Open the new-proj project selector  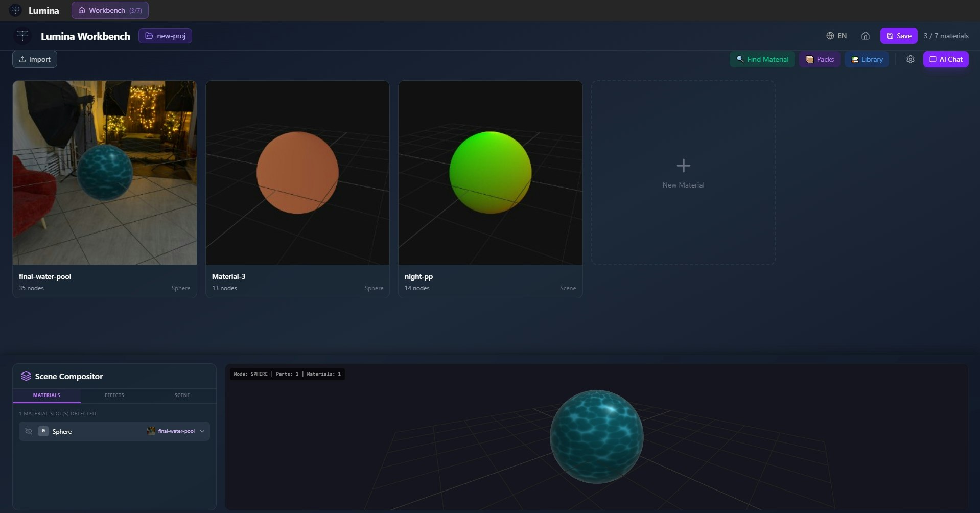coord(165,36)
